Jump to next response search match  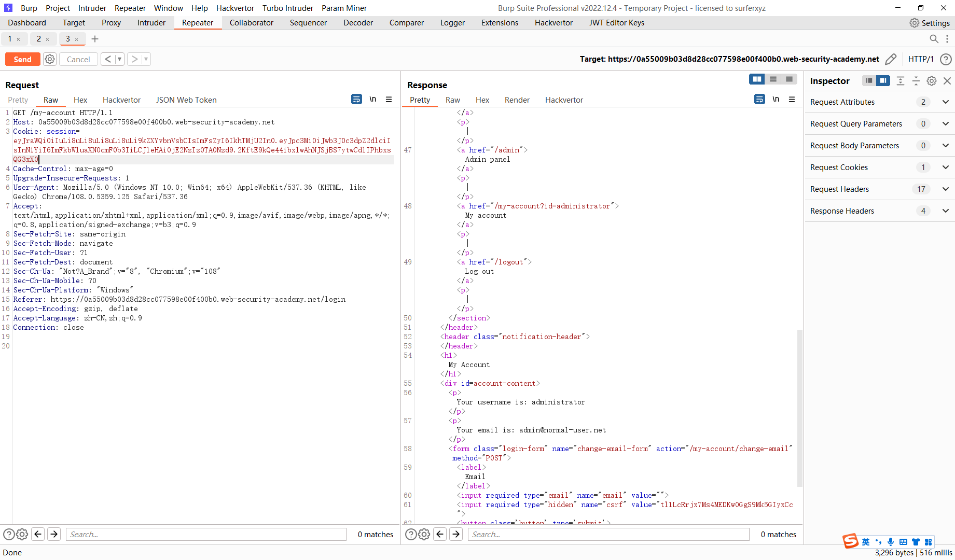(456, 534)
